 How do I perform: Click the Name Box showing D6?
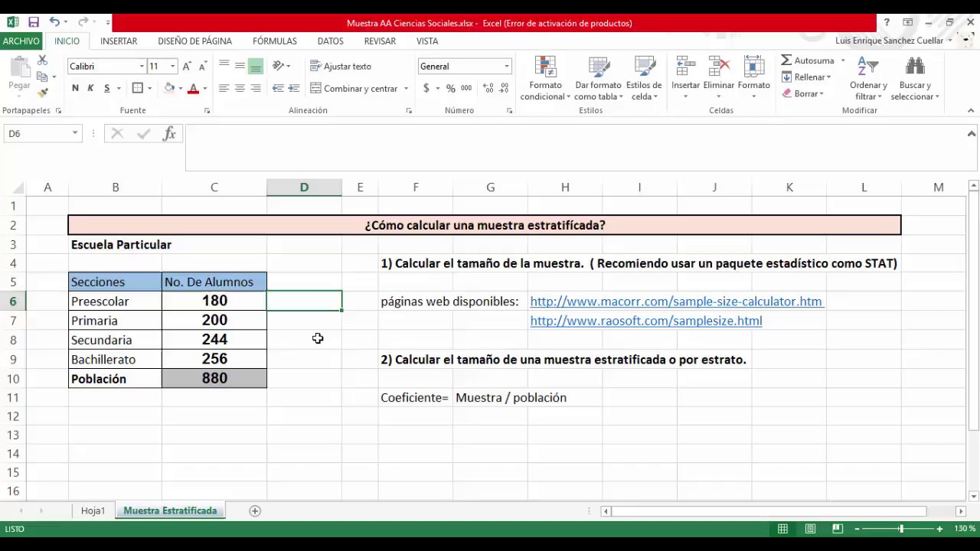point(37,133)
